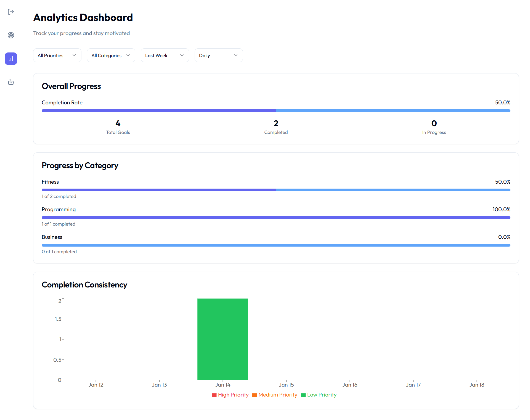The height and width of the screenshot is (420, 530).
Task: Click the Completion Rate progress bar
Action: 276,110
